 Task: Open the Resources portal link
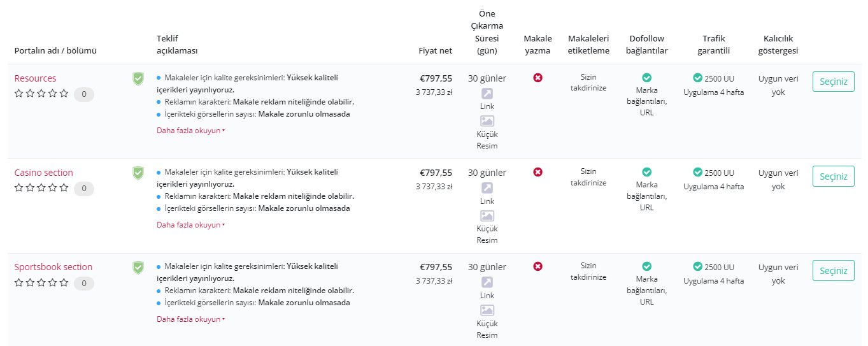[36, 78]
